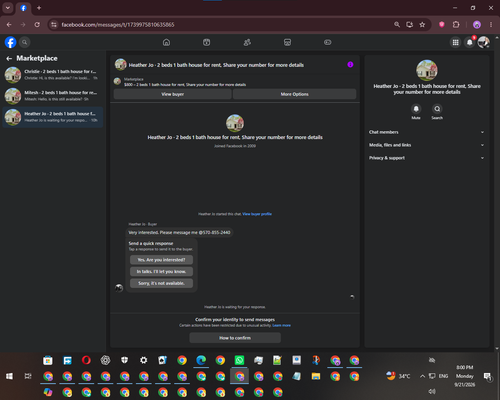
Task: Click the How to confirm button
Action: (x=235, y=338)
